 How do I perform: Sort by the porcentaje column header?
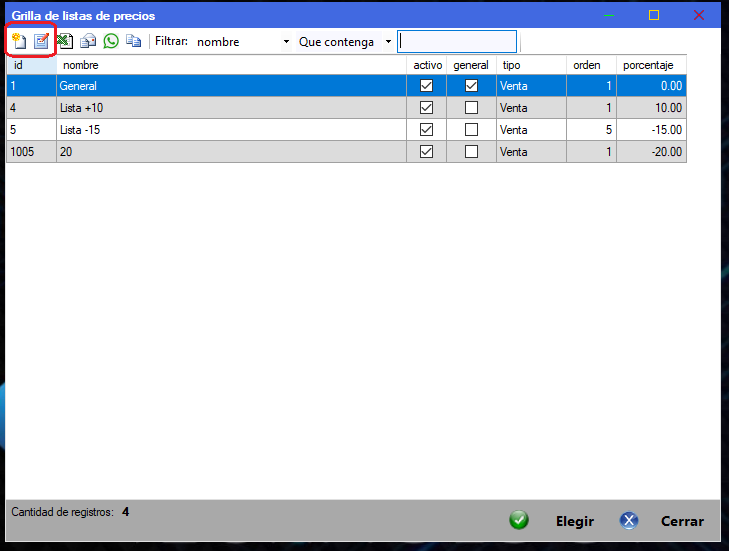click(650, 65)
